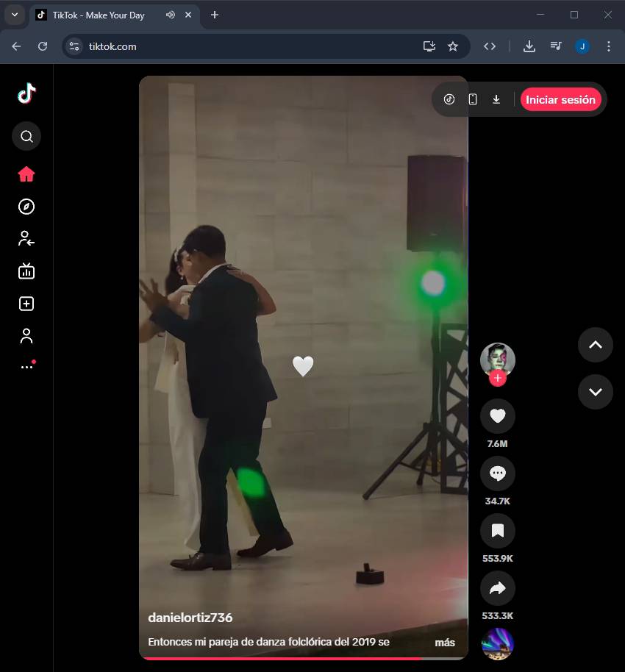This screenshot has height=672, width=625.
Task: Like the video with heart button
Action: point(497,416)
